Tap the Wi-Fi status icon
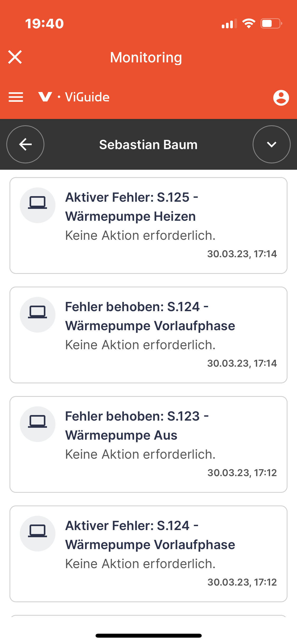 pyautogui.click(x=249, y=24)
